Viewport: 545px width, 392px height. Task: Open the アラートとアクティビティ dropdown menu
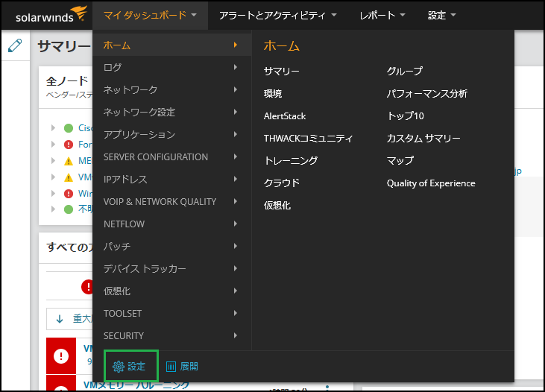[x=277, y=16]
